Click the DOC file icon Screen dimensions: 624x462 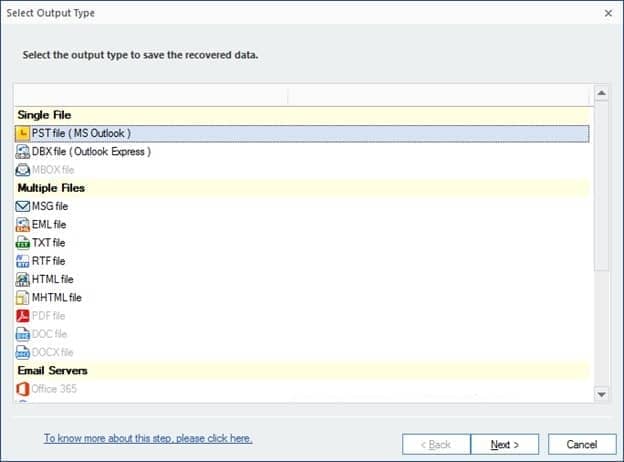coord(23,334)
